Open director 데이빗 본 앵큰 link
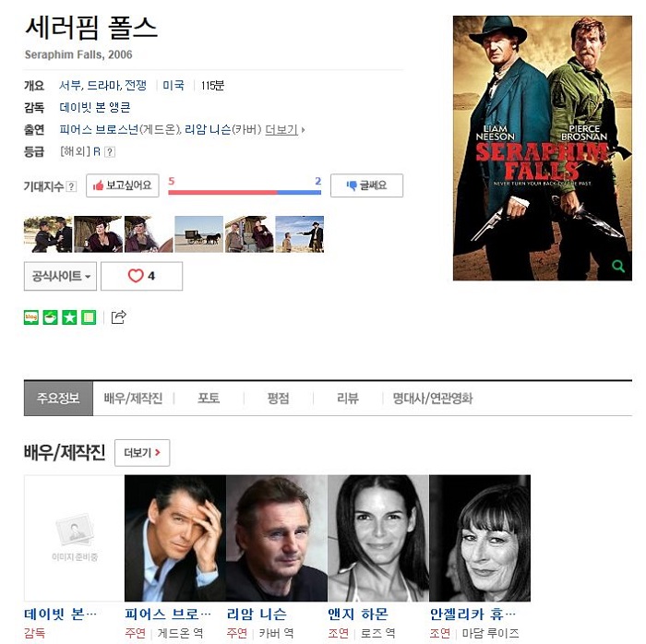The image size is (646, 644). [x=95, y=107]
